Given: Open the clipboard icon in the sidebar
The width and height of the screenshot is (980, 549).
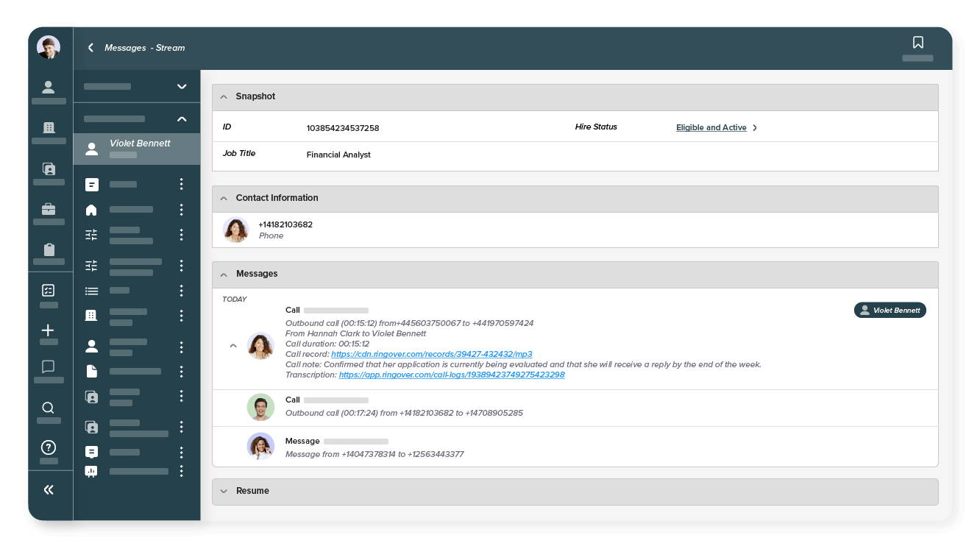Looking at the screenshot, I should click(x=48, y=249).
